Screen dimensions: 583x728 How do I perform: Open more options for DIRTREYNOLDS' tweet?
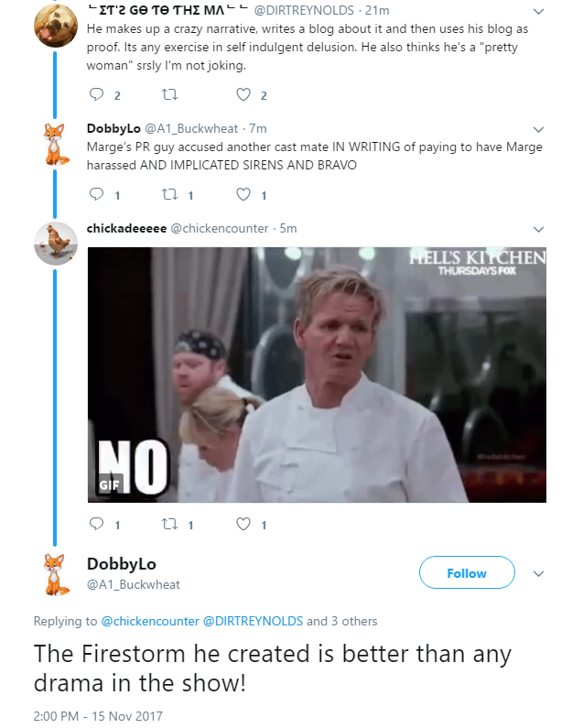pos(538,12)
